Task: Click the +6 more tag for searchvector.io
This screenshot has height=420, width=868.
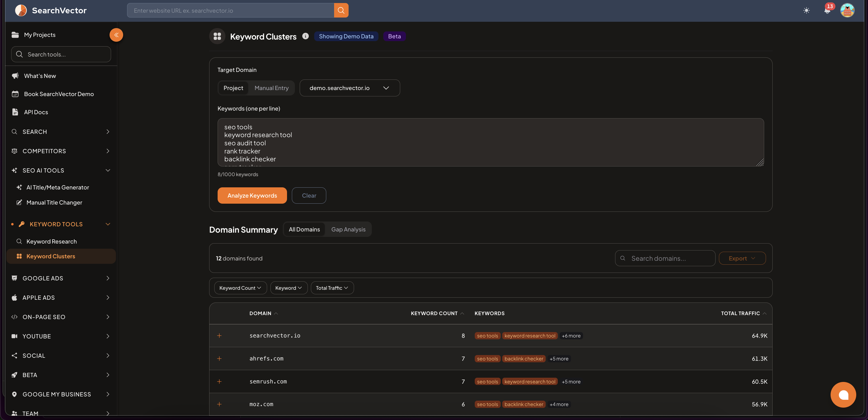Action: (571, 336)
